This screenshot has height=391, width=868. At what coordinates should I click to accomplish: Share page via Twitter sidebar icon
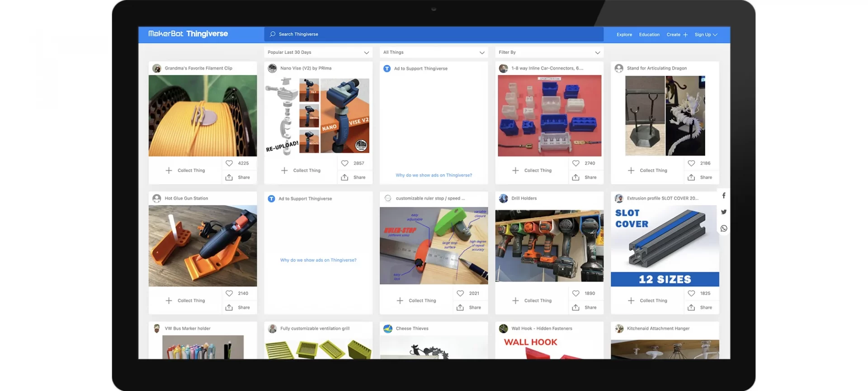point(724,212)
